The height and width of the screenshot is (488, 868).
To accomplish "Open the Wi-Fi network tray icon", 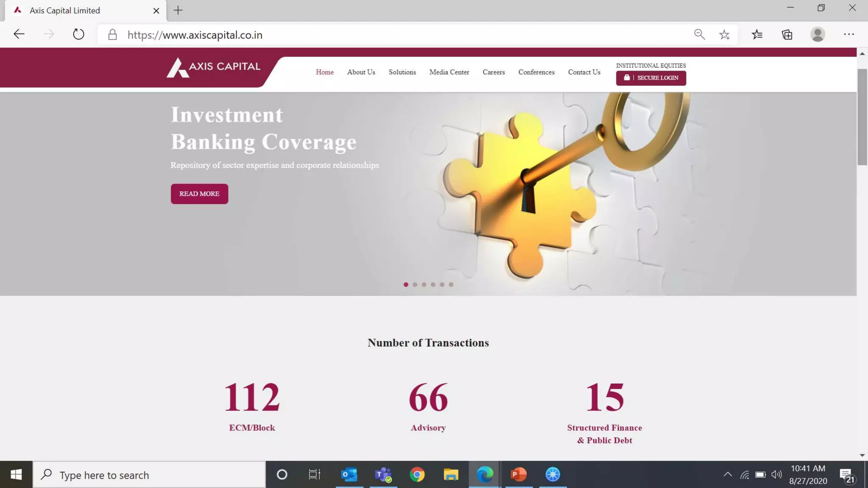I will tap(745, 475).
